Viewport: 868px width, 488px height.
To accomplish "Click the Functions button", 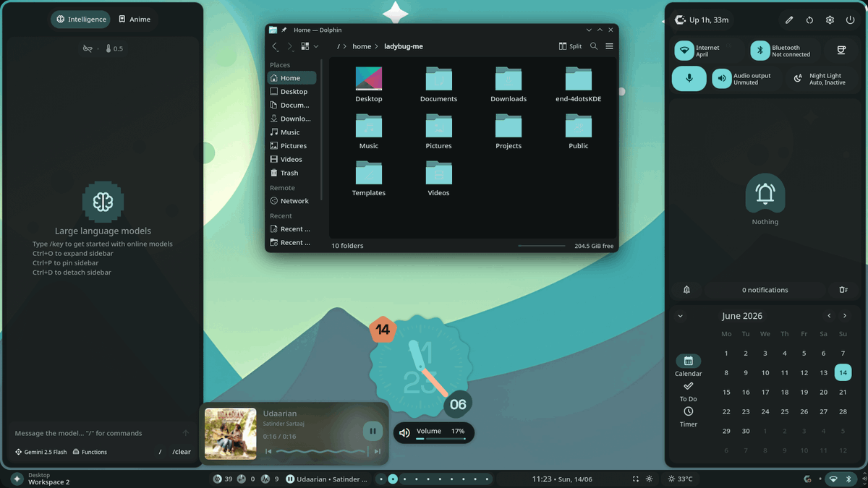I will pos(90,452).
